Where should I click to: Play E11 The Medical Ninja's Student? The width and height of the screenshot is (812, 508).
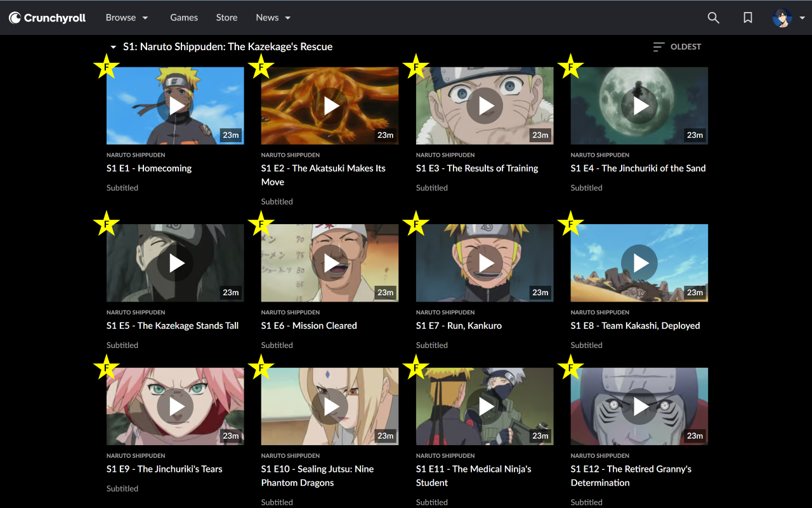tap(485, 406)
